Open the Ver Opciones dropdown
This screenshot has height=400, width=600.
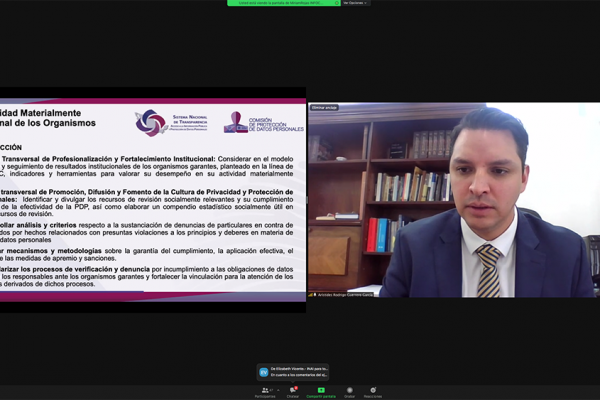pyautogui.click(x=355, y=3)
